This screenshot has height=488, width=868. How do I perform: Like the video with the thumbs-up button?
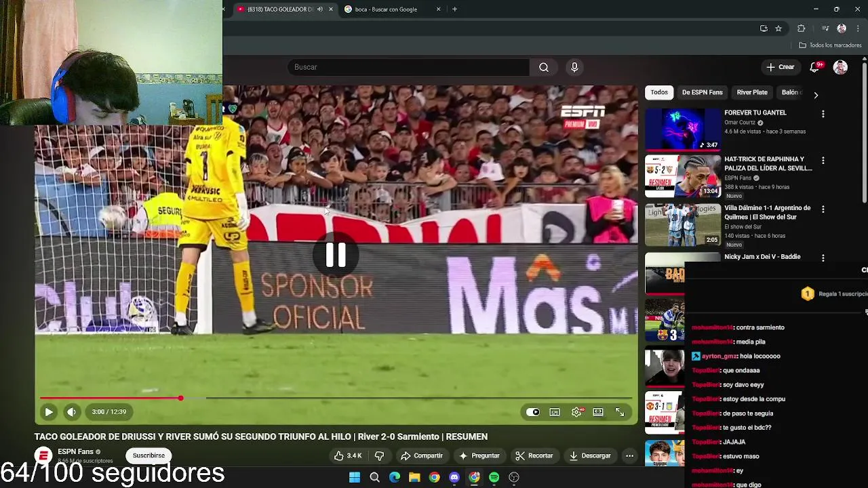pyautogui.click(x=348, y=455)
